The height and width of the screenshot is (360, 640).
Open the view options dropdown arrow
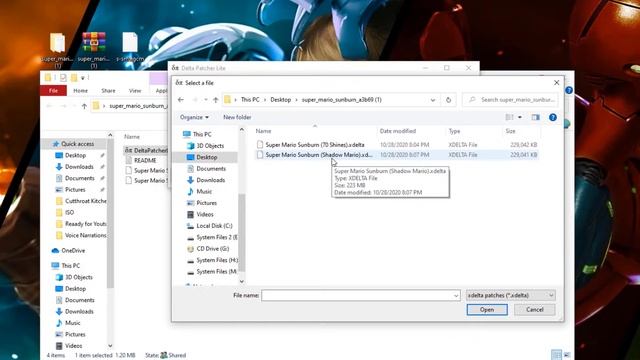point(520,117)
